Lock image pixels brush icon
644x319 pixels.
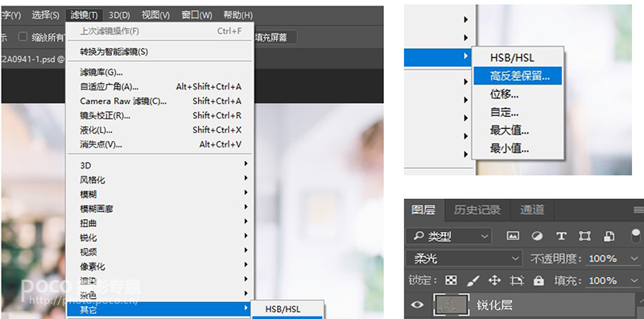point(473,281)
